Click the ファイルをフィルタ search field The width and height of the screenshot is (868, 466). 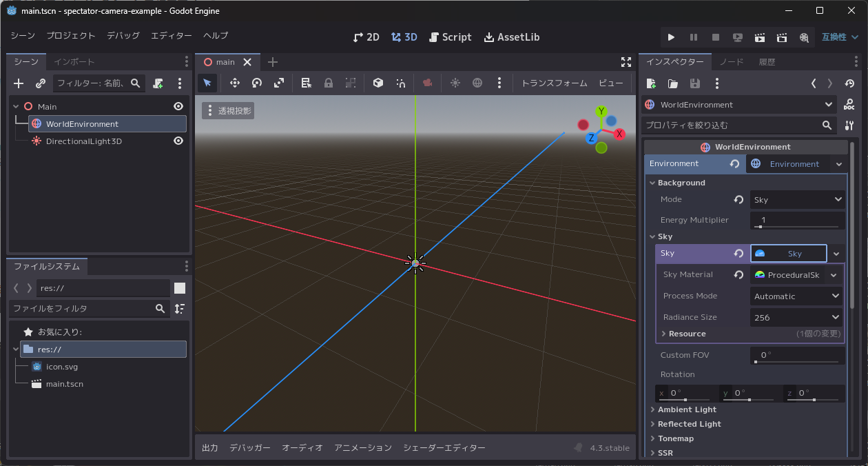[83, 309]
